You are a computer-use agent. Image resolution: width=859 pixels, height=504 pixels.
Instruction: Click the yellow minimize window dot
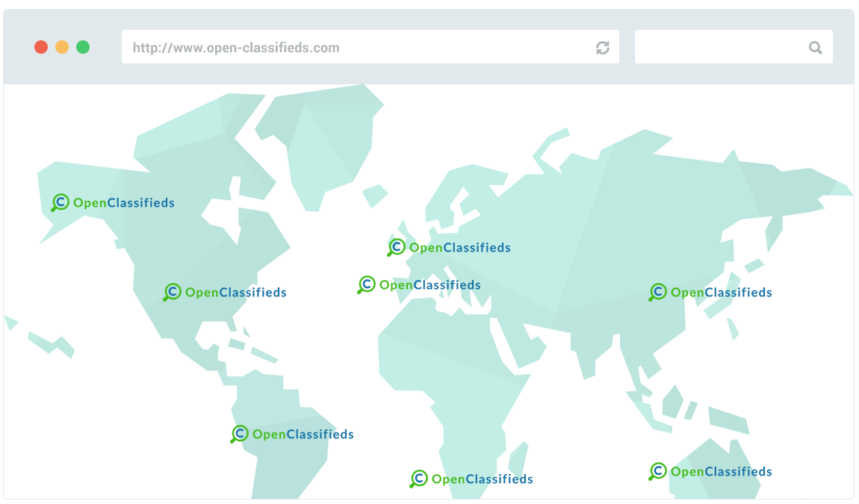tap(62, 47)
